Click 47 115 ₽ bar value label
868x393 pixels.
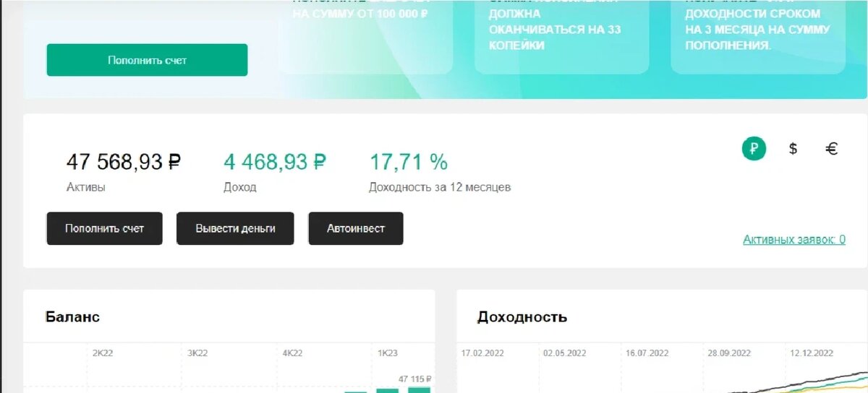pos(414,379)
